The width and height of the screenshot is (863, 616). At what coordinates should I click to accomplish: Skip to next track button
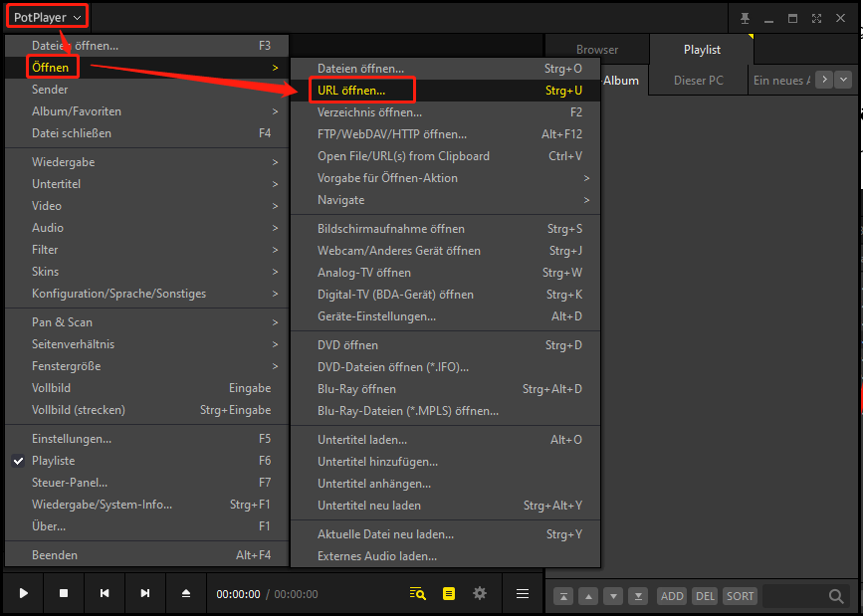click(x=145, y=593)
